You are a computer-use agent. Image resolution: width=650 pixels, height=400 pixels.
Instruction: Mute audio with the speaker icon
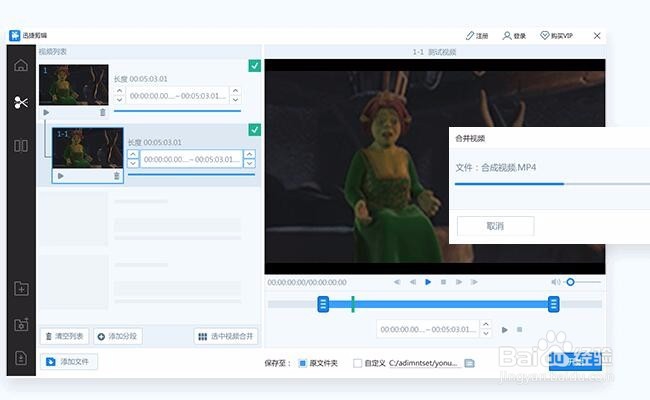click(x=555, y=282)
